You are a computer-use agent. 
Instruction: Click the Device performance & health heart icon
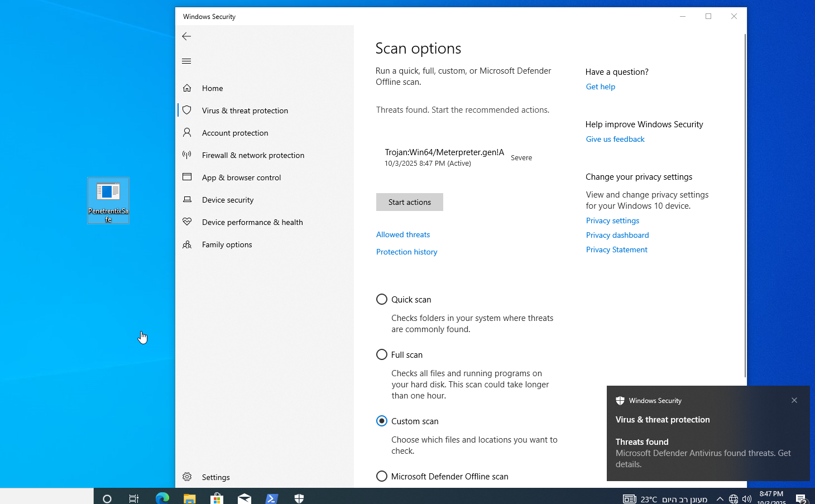pyautogui.click(x=187, y=222)
